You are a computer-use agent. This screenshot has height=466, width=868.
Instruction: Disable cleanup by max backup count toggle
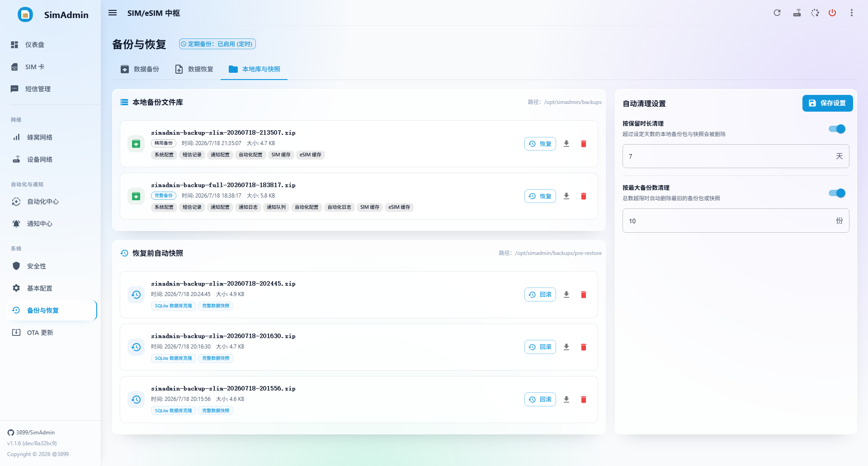837,193
